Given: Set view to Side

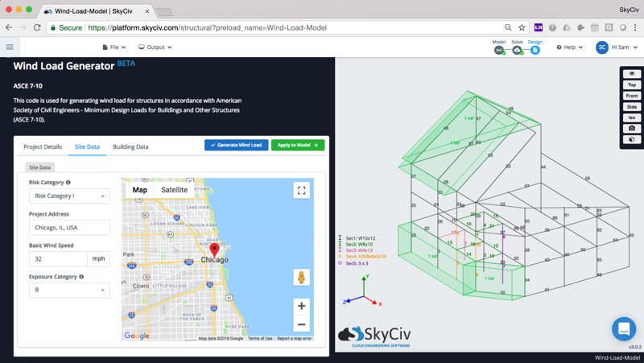Looking at the screenshot, I should tap(632, 107).
